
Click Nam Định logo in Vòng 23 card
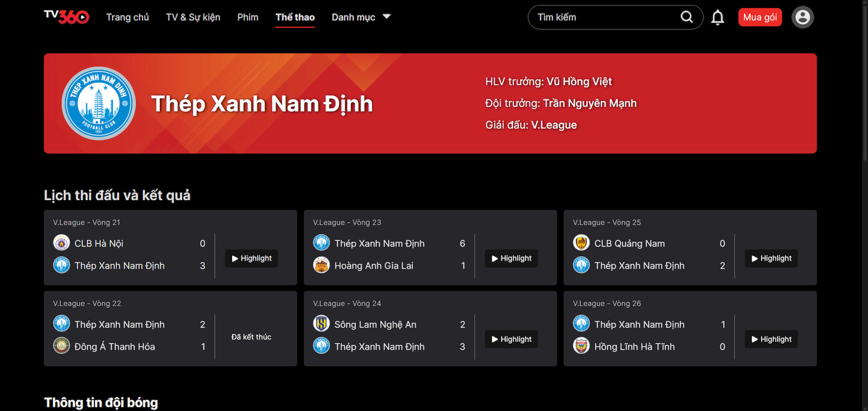click(x=321, y=243)
